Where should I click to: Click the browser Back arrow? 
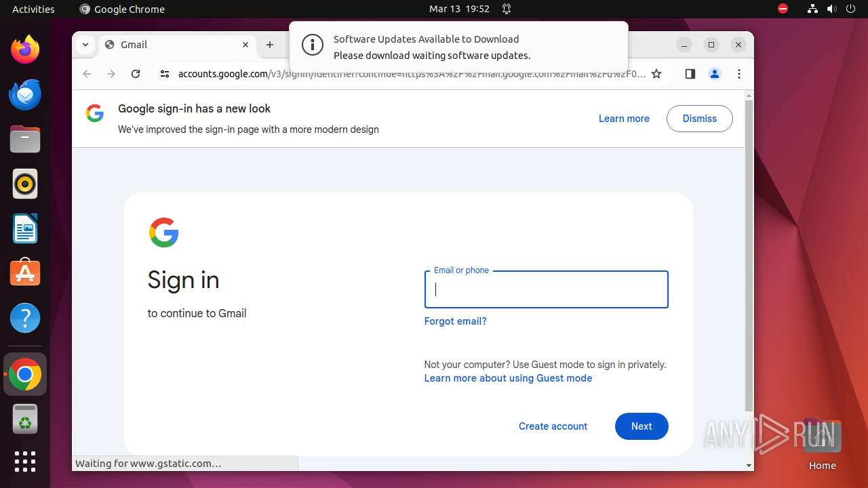click(87, 74)
